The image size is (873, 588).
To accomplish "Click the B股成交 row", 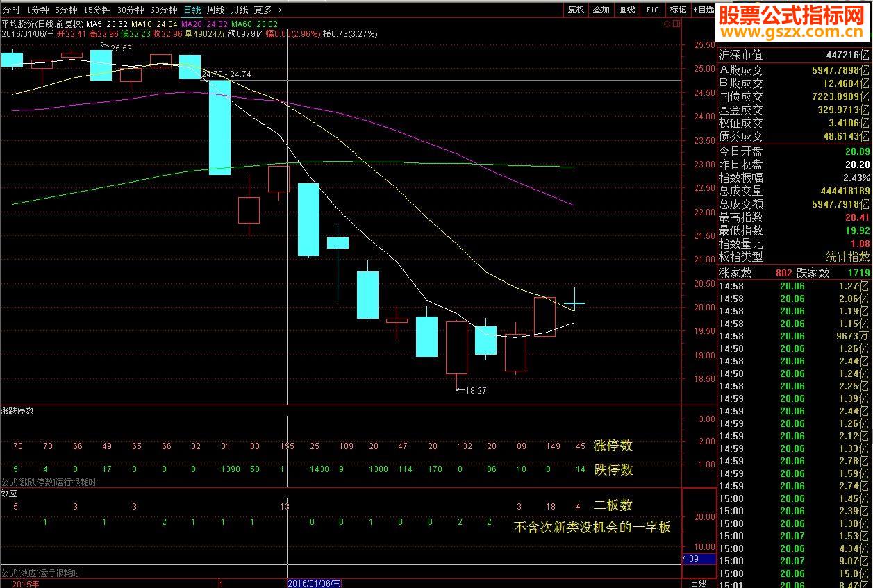I will click(795, 83).
